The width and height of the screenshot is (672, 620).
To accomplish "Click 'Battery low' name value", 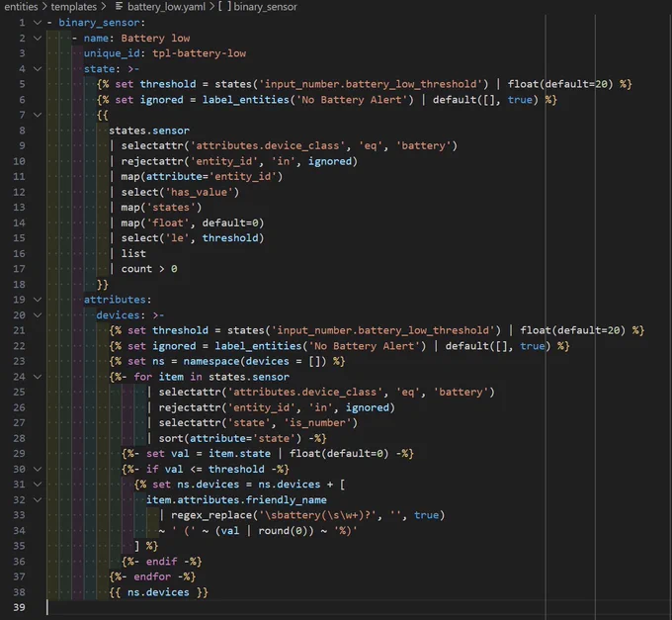I will point(155,39).
